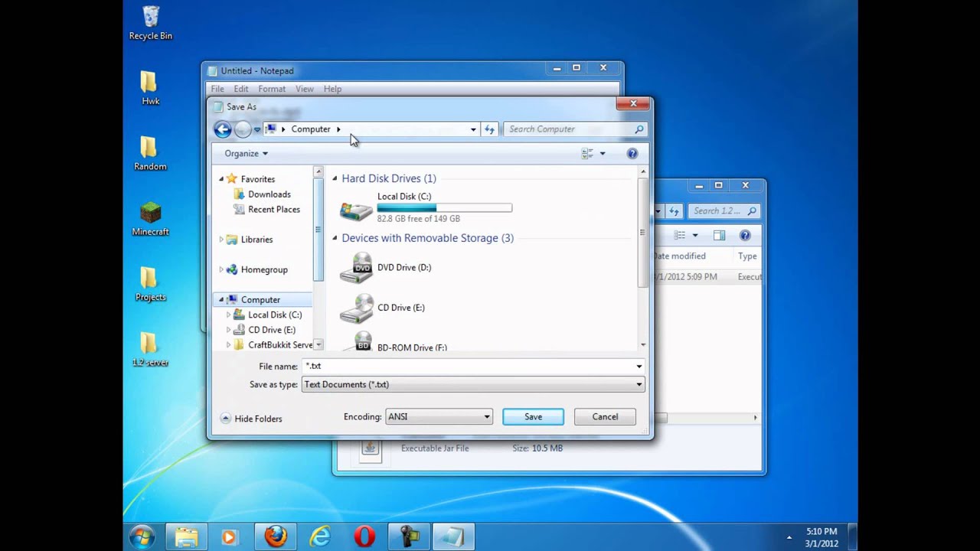Open Opera from the taskbar

364,536
